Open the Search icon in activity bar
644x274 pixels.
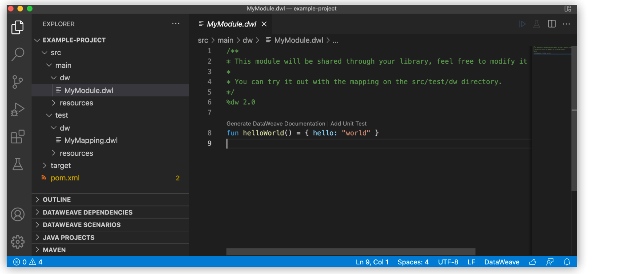pyautogui.click(x=17, y=54)
